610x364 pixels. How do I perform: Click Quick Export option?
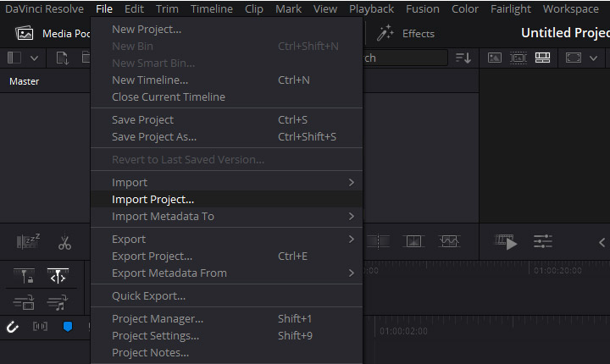149,295
